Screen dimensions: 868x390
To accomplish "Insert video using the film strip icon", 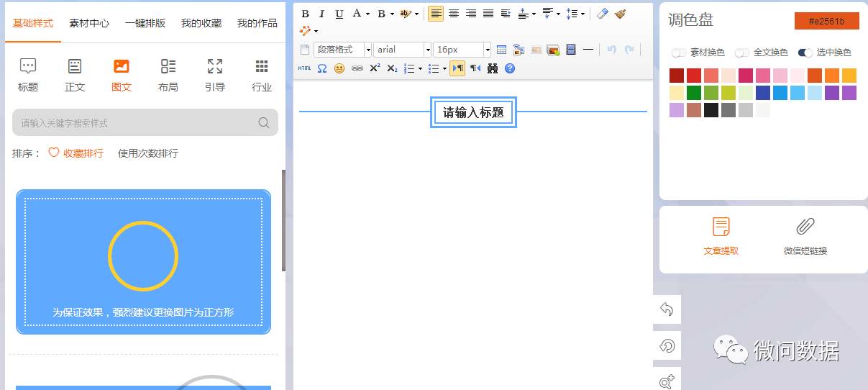I will pyautogui.click(x=571, y=50).
